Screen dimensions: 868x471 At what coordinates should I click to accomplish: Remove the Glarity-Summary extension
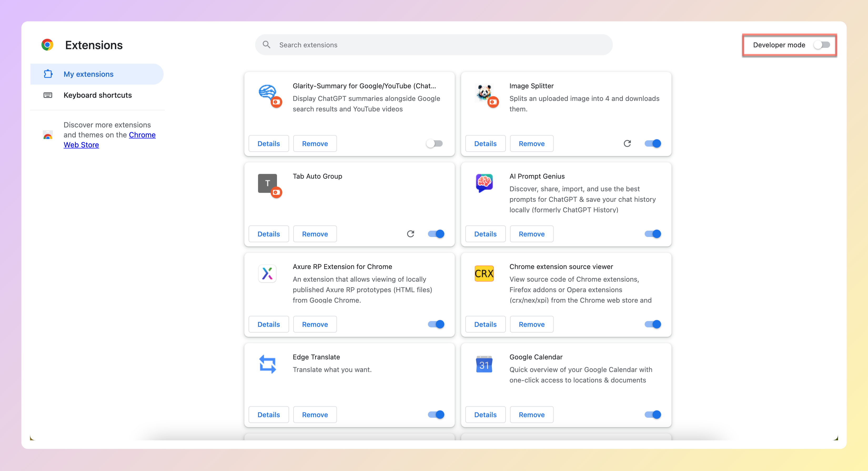[315, 144]
